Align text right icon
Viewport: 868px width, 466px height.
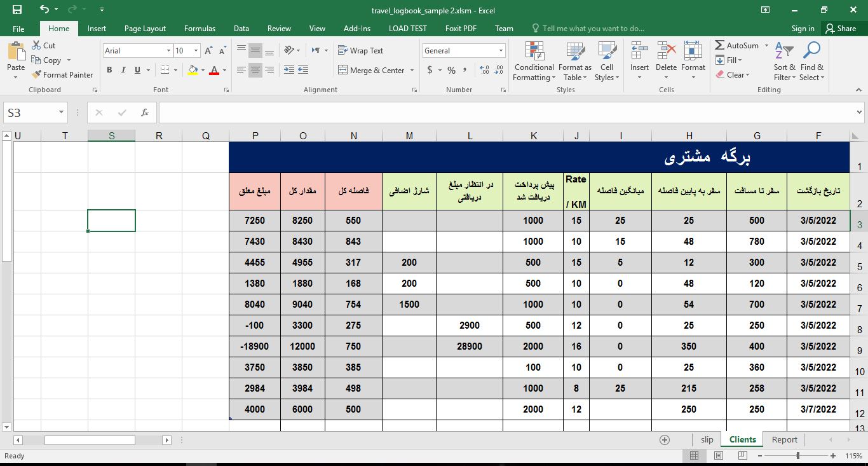point(269,70)
